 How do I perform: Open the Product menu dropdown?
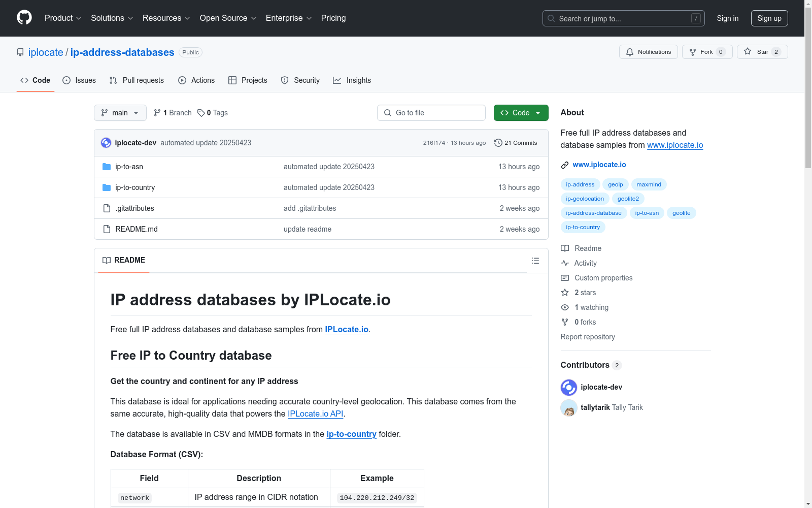click(x=63, y=18)
